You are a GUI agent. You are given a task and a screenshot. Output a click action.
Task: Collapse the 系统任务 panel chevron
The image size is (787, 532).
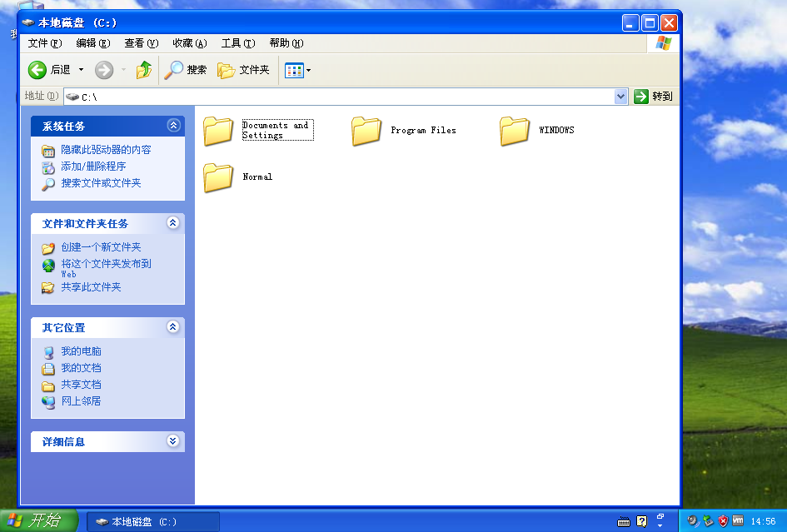pyautogui.click(x=173, y=126)
